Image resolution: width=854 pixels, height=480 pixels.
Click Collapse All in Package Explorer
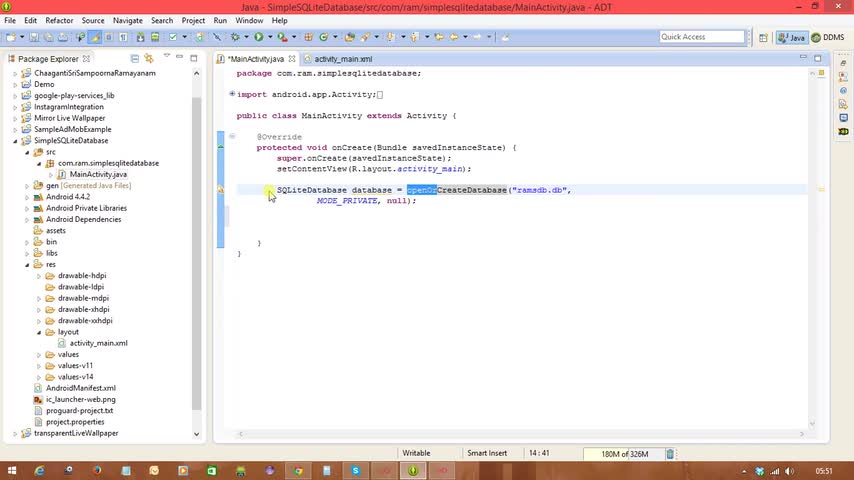pos(137,58)
